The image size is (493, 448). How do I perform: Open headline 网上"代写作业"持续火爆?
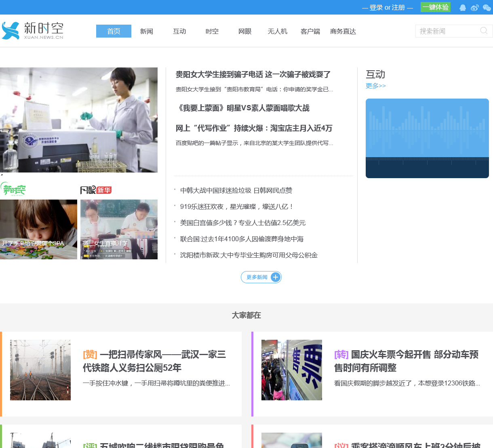coord(254,128)
